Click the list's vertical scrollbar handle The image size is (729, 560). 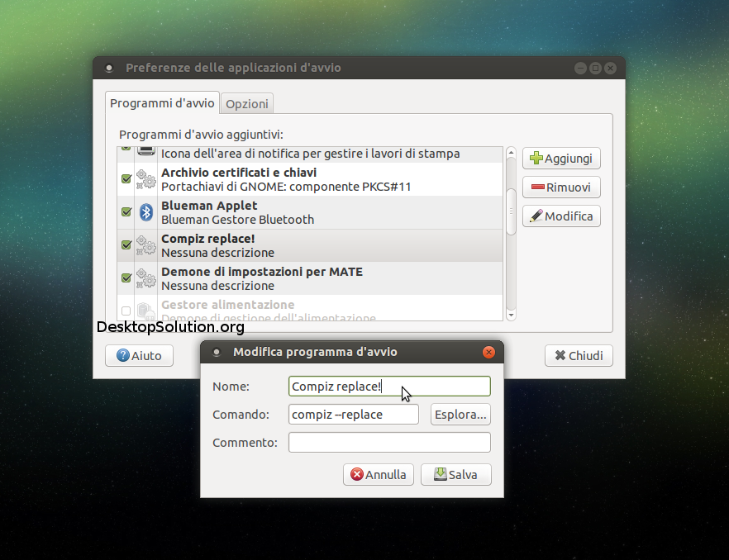[x=511, y=211]
